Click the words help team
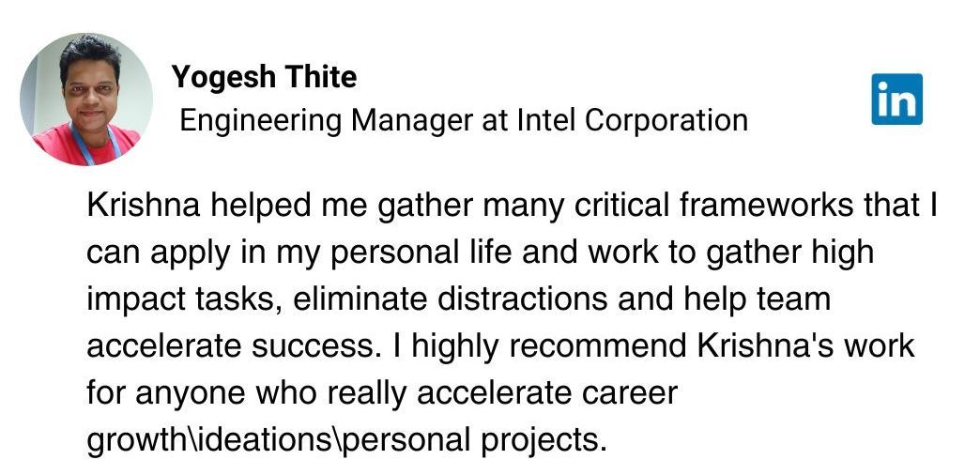Viewport: 980px width, 475px height. click(x=757, y=299)
